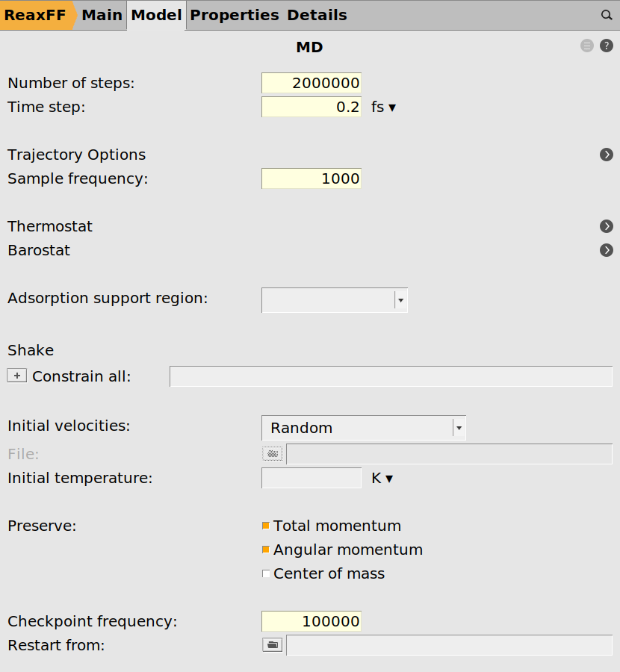
Task: Browse for Restart from file
Action: coord(273,645)
